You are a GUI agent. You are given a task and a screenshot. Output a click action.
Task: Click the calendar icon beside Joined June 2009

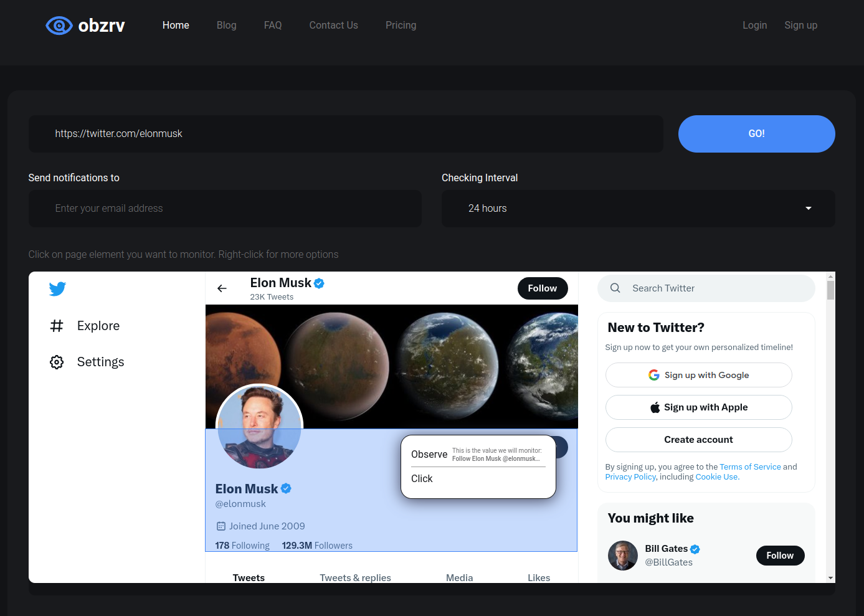click(x=221, y=526)
